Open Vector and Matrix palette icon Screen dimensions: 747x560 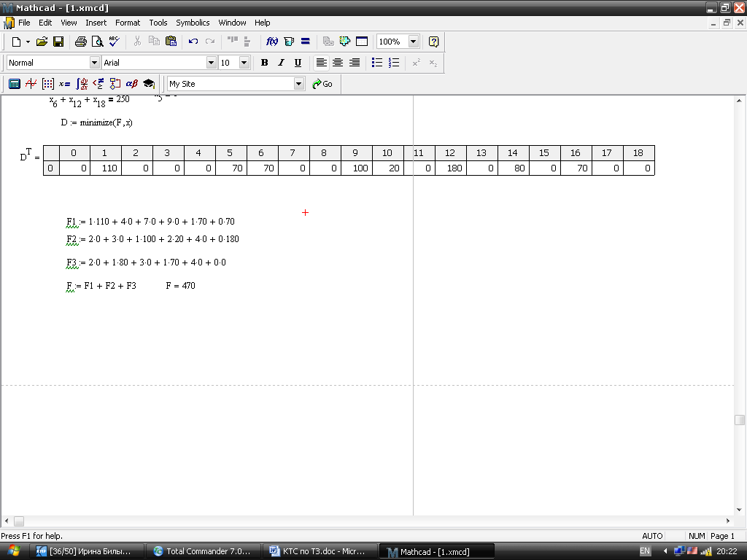[x=47, y=85]
